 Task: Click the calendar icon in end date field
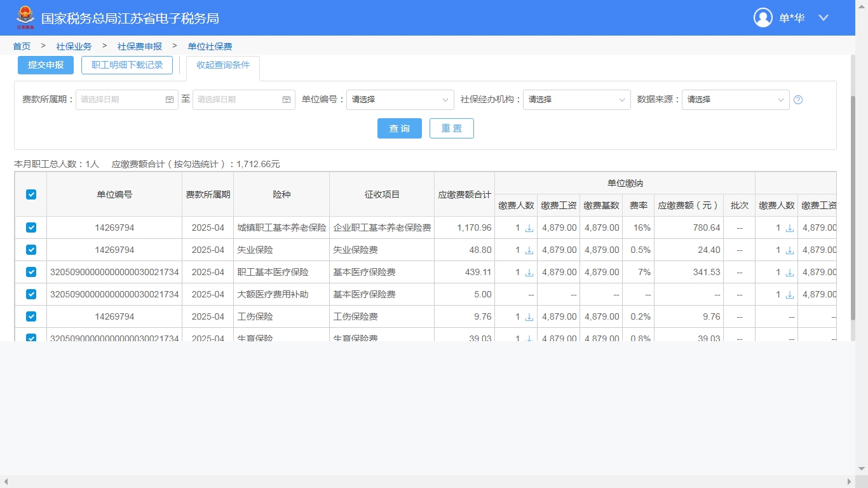287,100
